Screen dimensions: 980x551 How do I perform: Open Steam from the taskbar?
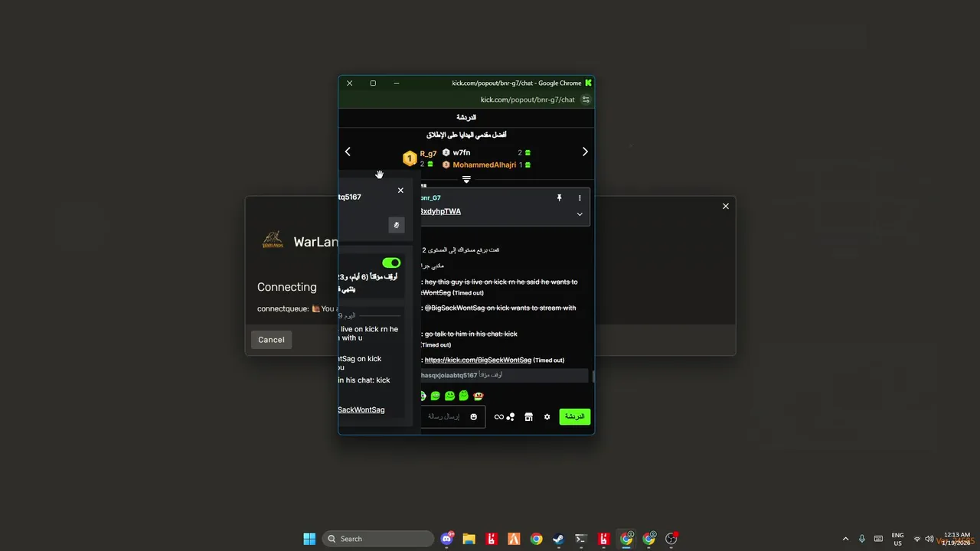click(559, 539)
